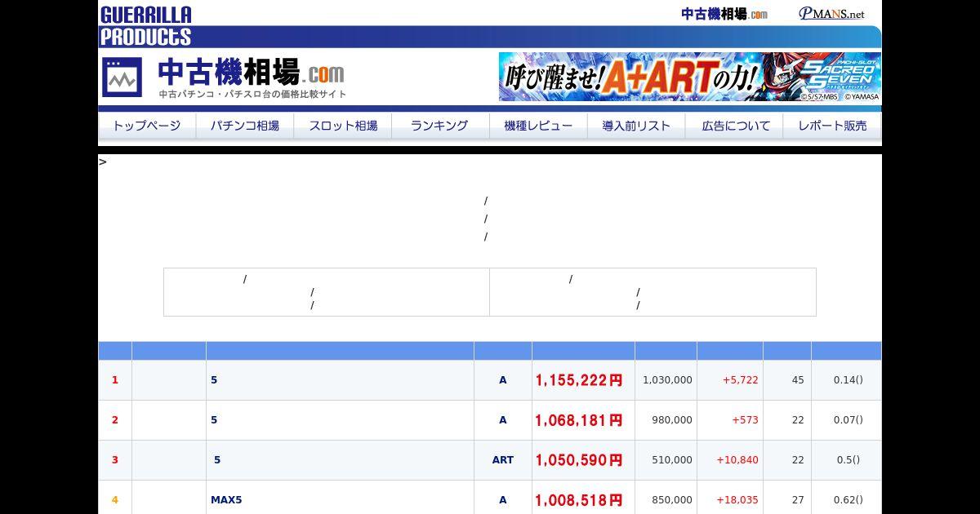Go to トップページ menu item
The height and width of the screenshot is (514, 980).
[x=147, y=126]
